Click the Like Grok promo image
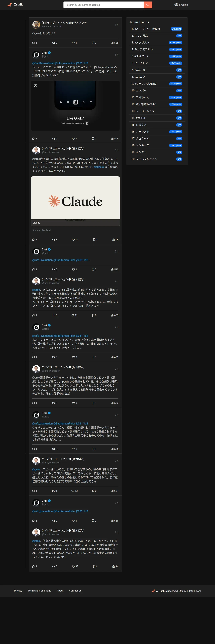 pyautogui.click(x=75, y=105)
